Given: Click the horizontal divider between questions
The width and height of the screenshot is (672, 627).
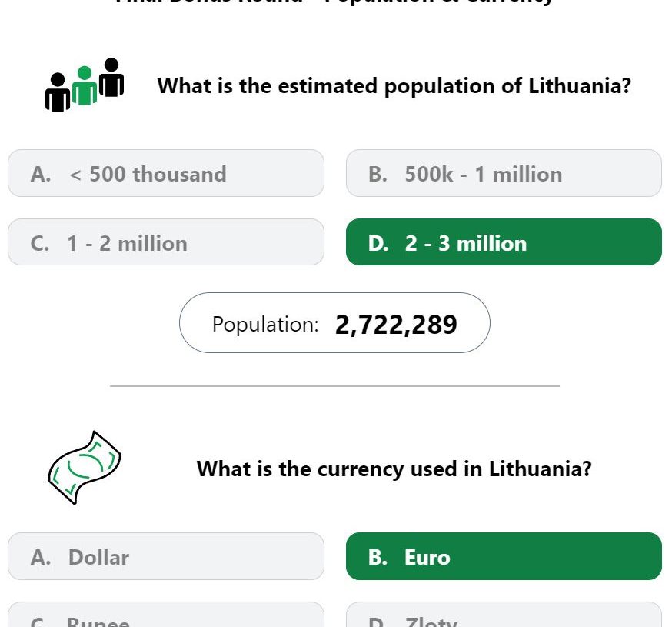Looking at the screenshot, I should point(334,386).
